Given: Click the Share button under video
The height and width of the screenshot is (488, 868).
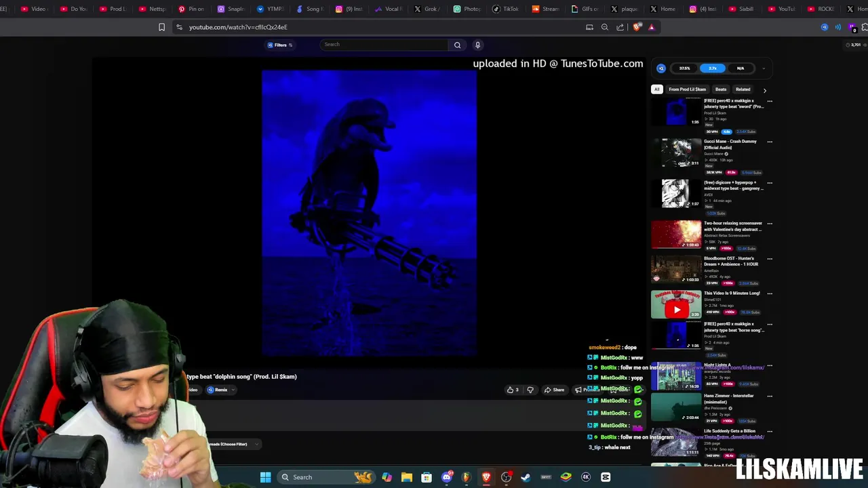Looking at the screenshot, I should click(554, 390).
